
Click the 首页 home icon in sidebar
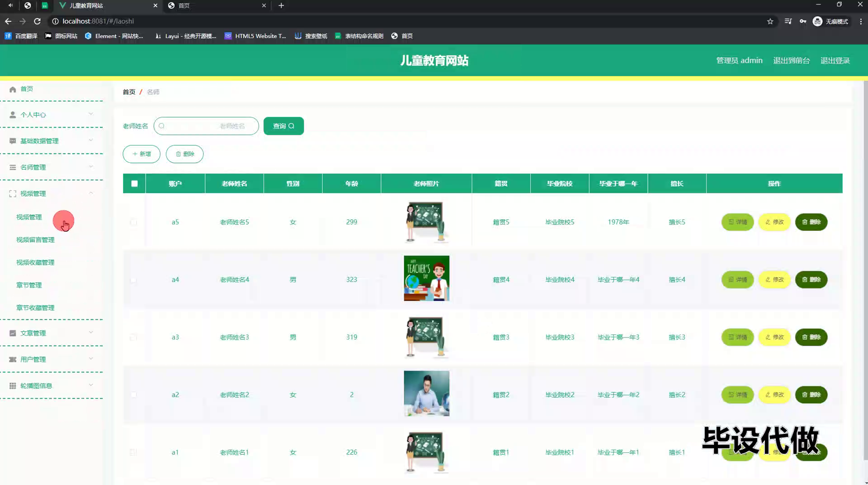(13, 89)
